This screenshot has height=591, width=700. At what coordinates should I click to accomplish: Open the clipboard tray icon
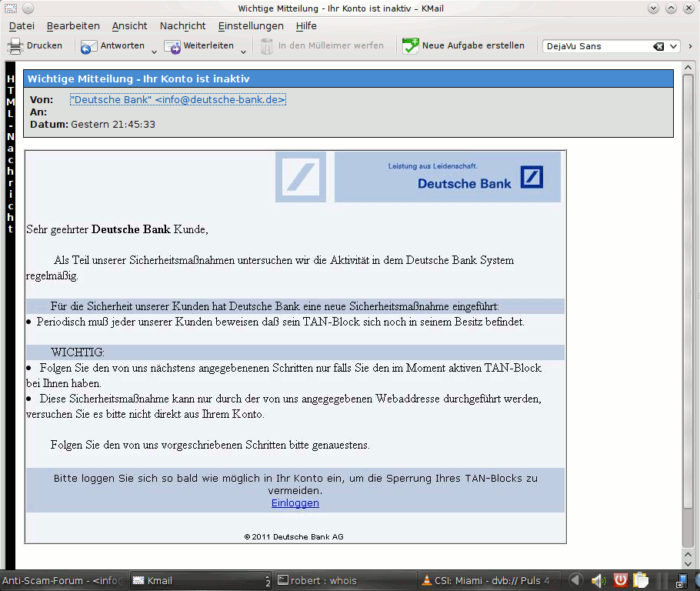click(641, 579)
